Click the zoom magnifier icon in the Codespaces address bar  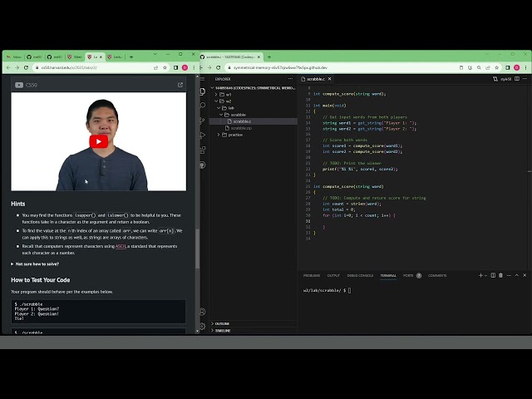pos(479,67)
